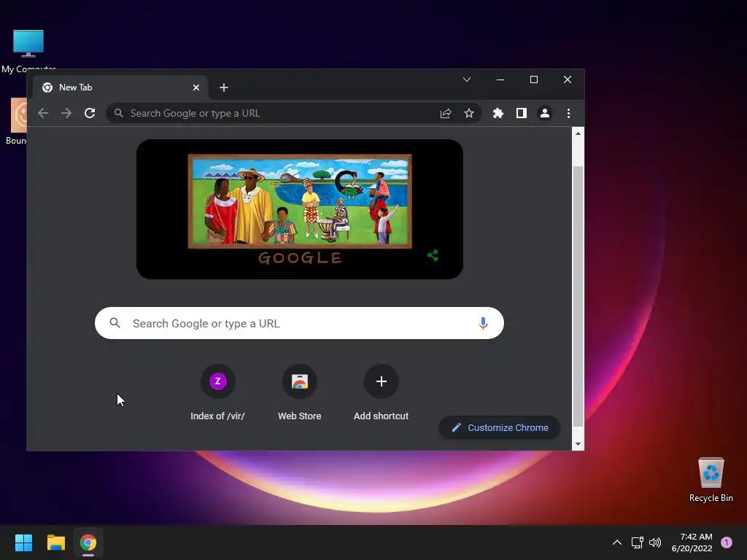This screenshot has height=560, width=747.
Task: Click the share this page icon
Action: coord(446,113)
